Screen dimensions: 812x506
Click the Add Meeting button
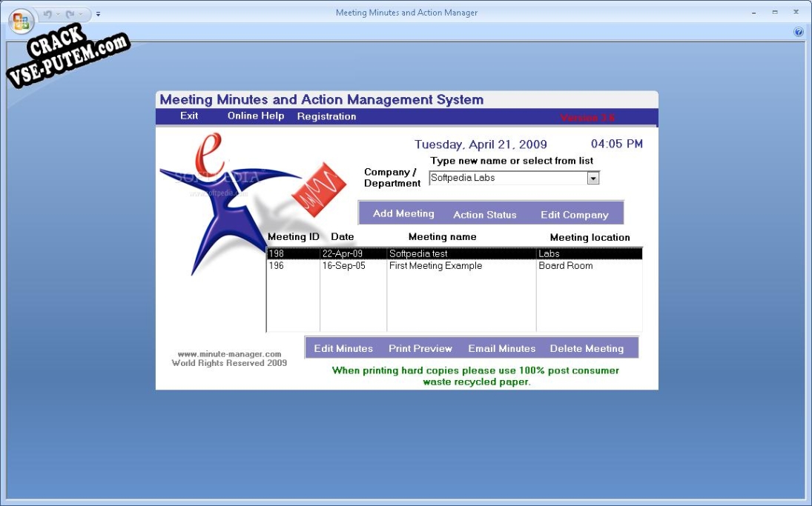click(403, 213)
